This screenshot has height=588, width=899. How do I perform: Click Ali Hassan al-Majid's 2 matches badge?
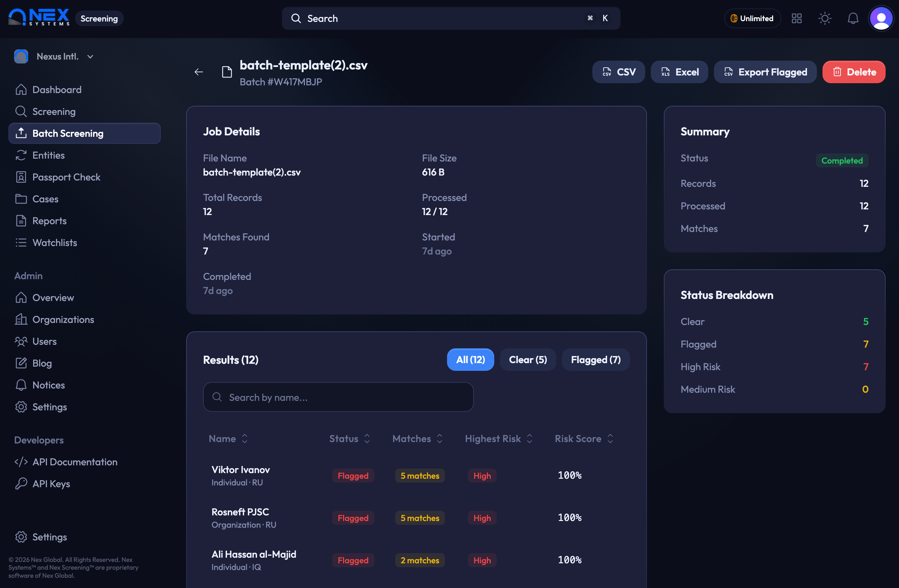pyautogui.click(x=420, y=561)
